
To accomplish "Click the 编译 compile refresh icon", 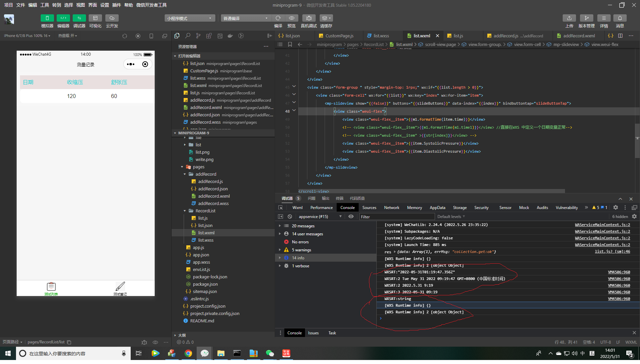I will pyautogui.click(x=278, y=18).
